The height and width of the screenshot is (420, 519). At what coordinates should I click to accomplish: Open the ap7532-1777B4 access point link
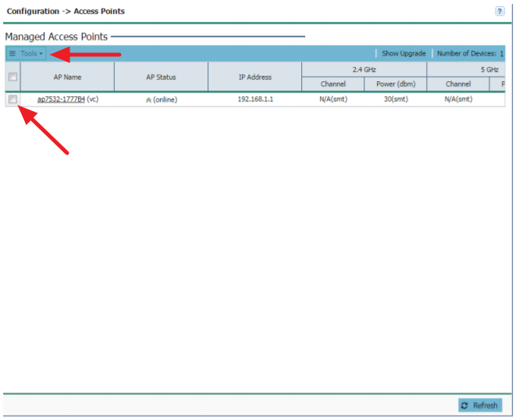click(x=61, y=100)
